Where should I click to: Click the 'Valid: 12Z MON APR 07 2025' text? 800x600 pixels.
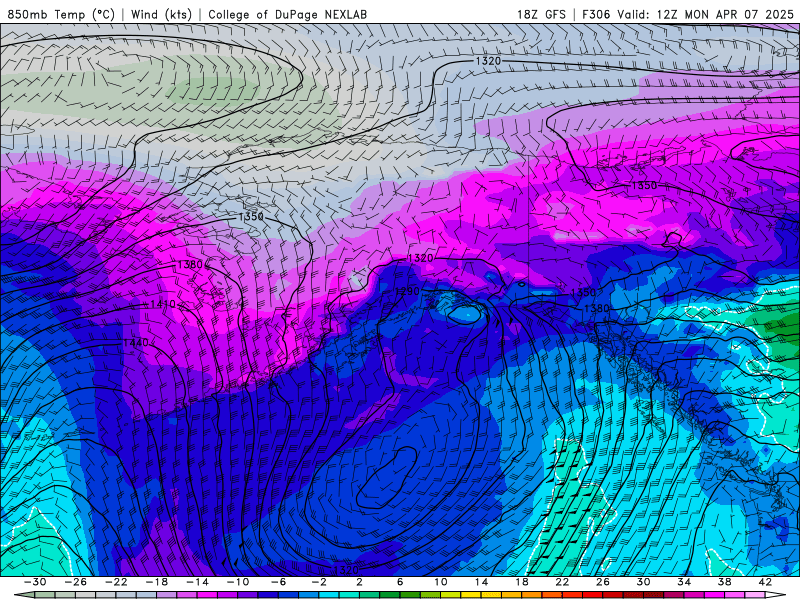coord(705,14)
